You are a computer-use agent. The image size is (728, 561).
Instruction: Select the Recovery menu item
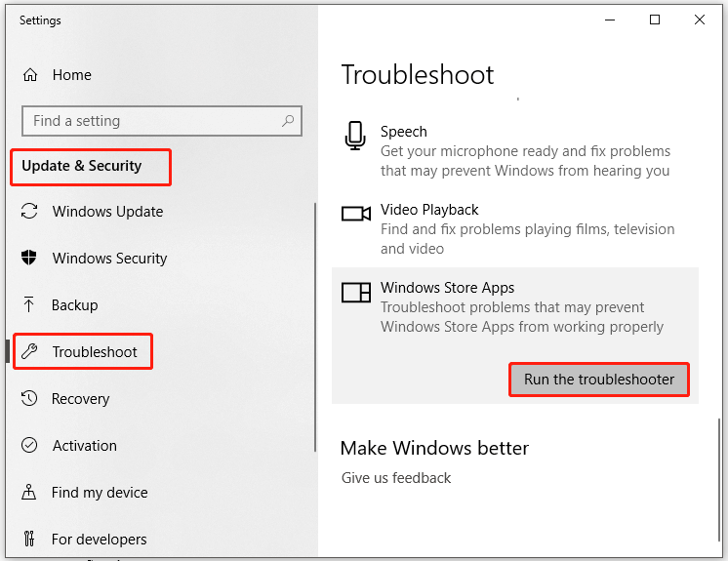point(80,399)
